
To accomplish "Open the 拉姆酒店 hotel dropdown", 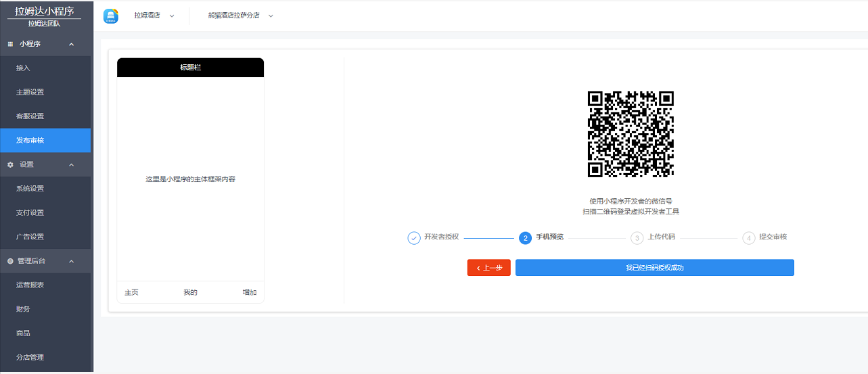I will (154, 16).
